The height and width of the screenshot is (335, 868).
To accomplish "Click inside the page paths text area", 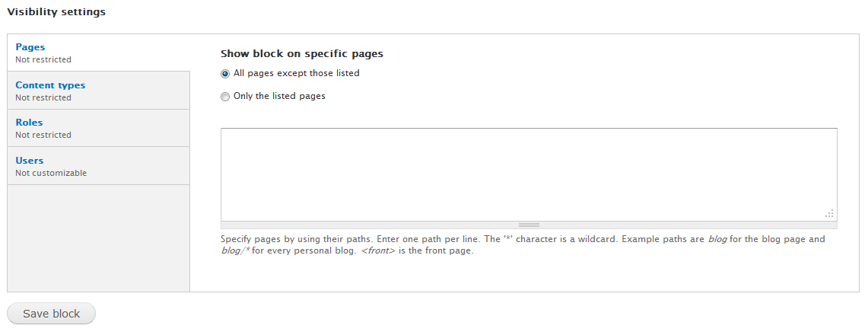I will (528, 174).
